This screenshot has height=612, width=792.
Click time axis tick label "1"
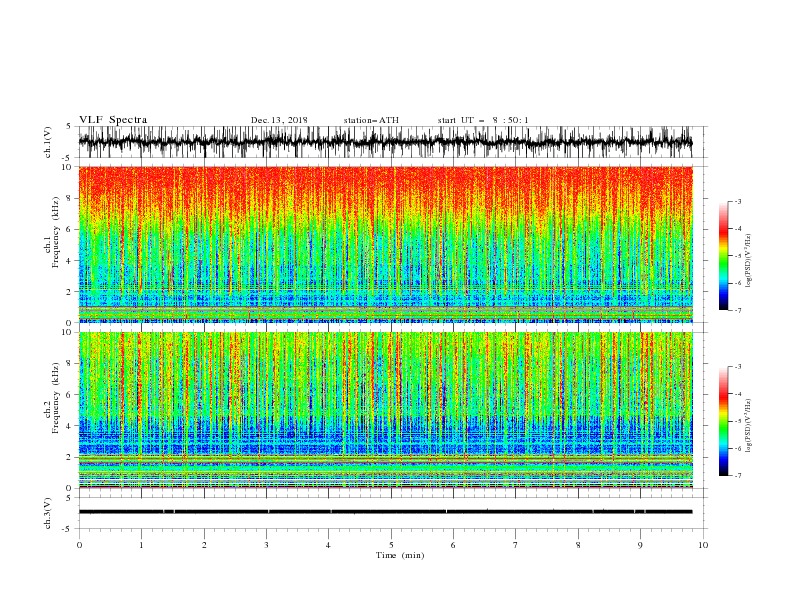point(141,545)
